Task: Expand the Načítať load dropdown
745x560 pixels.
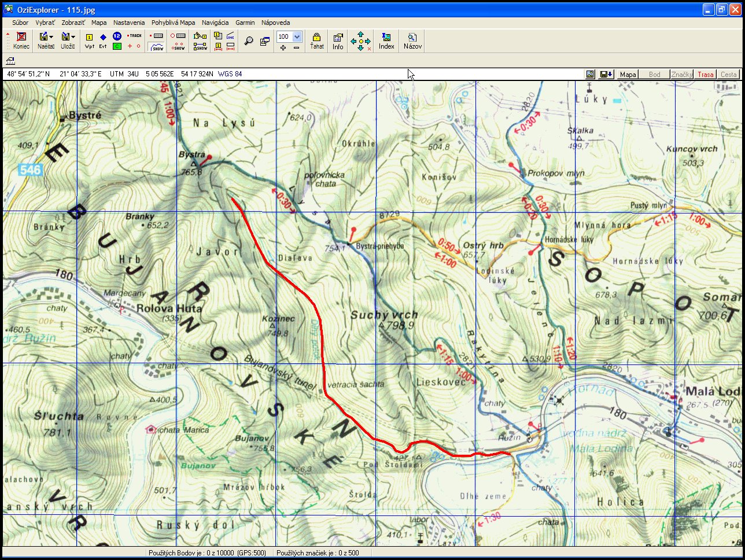Action: coord(51,37)
